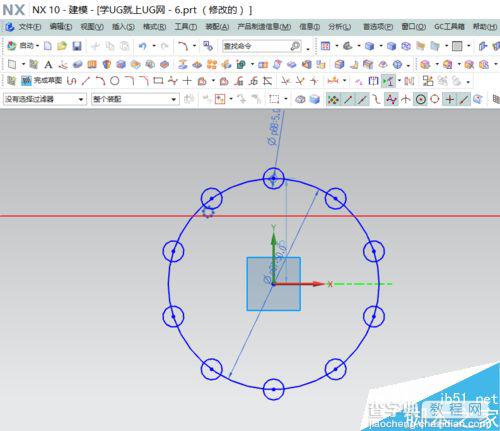Toggle End Point snap option
The image size is (500, 431).
(x=348, y=99)
